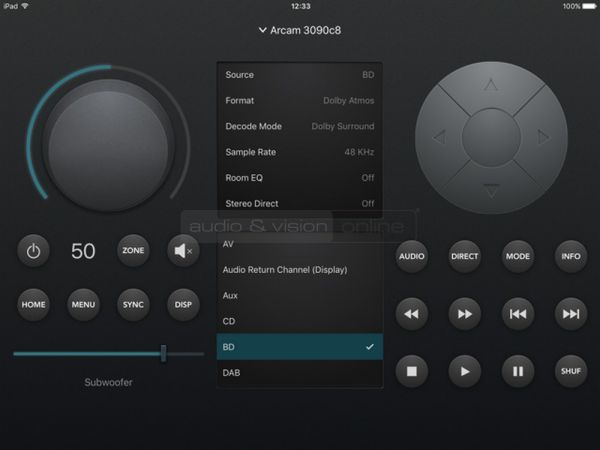Toggle the DIRECT mode button
Image resolution: width=600 pixels, height=450 pixels.
pyautogui.click(x=464, y=256)
